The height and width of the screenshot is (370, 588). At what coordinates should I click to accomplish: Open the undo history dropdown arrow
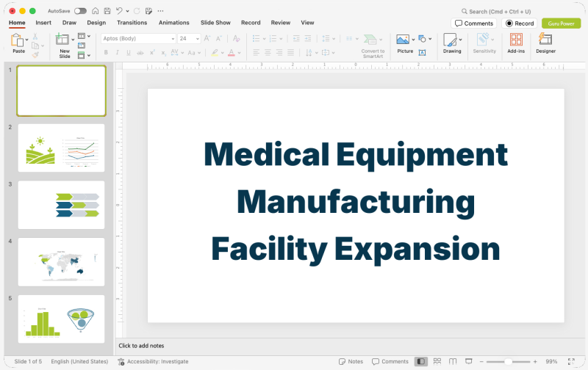pos(127,11)
